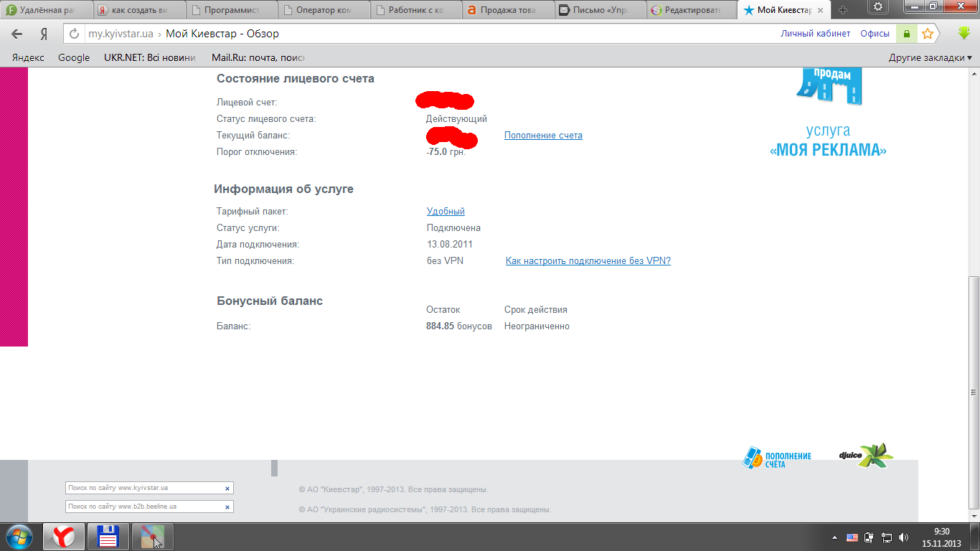Open a new tab with the plus button

843,10
